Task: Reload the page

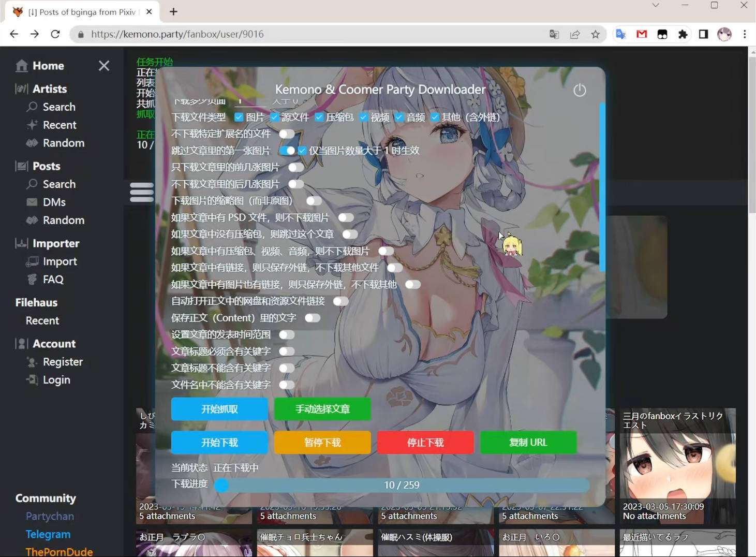Action: pyautogui.click(x=55, y=34)
